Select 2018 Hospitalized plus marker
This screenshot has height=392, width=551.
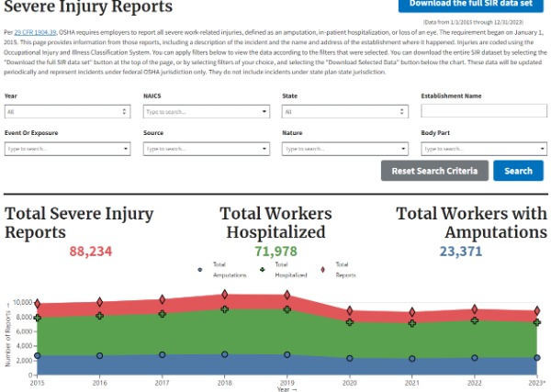tap(225, 309)
